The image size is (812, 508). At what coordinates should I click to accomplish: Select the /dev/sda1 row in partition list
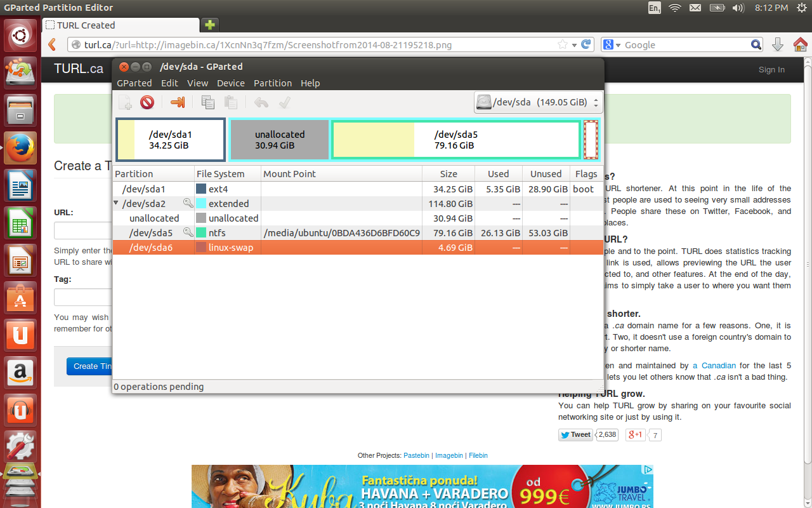pyautogui.click(x=357, y=189)
